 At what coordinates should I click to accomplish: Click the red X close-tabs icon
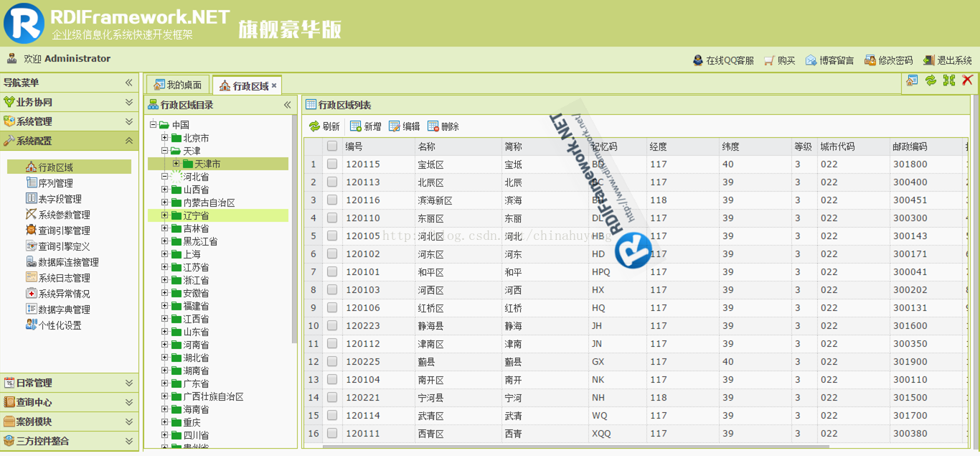pos(967,80)
